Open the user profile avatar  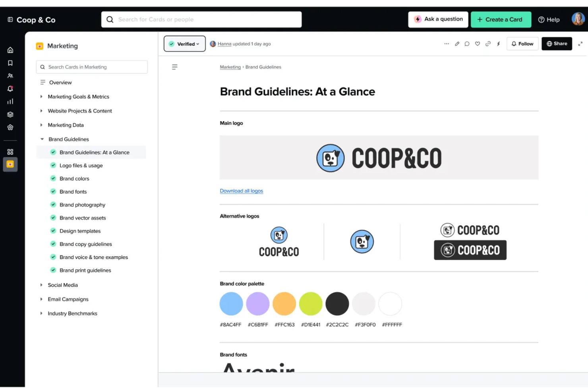578,19
